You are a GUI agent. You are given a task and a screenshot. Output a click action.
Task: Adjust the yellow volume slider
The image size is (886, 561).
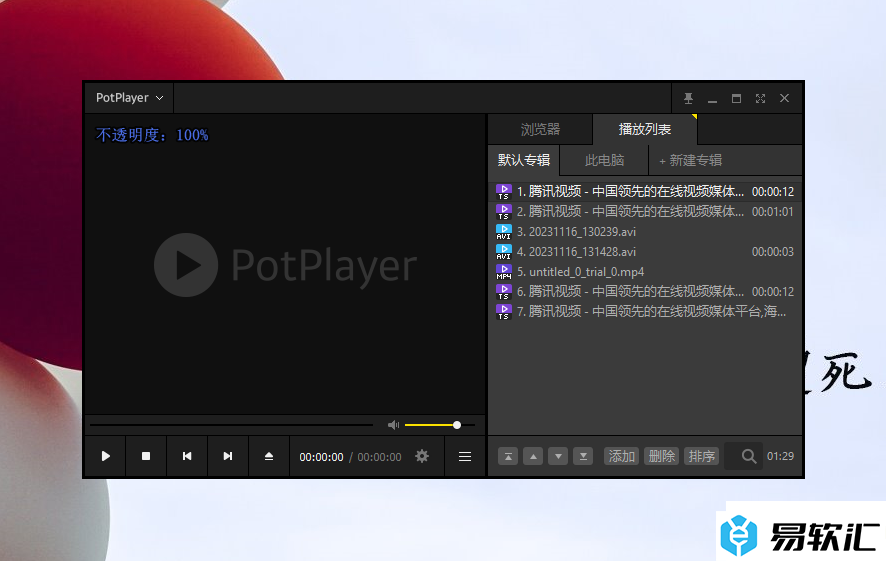pos(439,425)
